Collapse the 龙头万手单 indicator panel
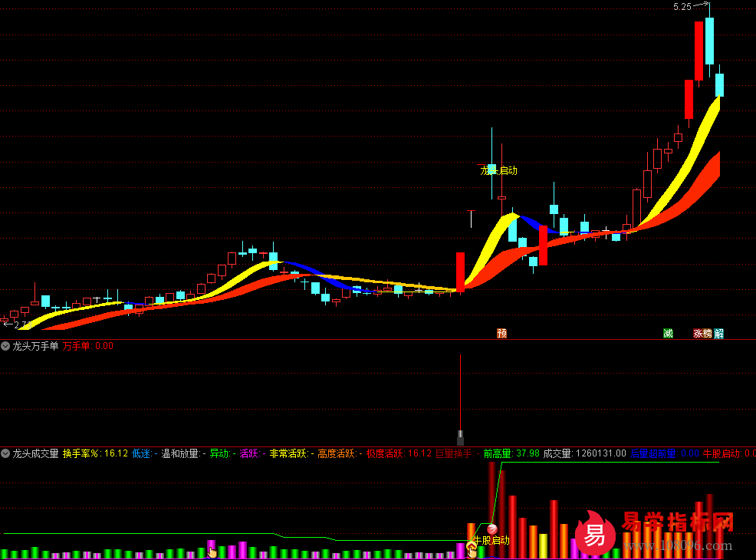 [x=6, y=346]
